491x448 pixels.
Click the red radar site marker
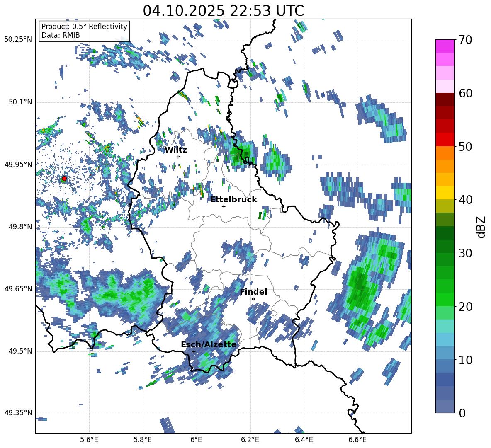(64, 179)
